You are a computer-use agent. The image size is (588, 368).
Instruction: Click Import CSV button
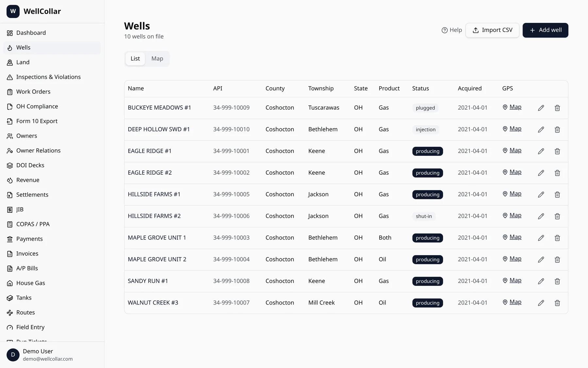492,30
